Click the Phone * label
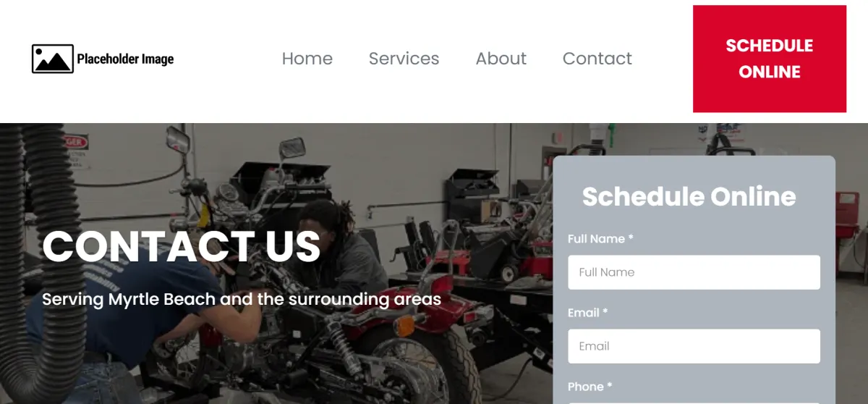 click(590, 387)
